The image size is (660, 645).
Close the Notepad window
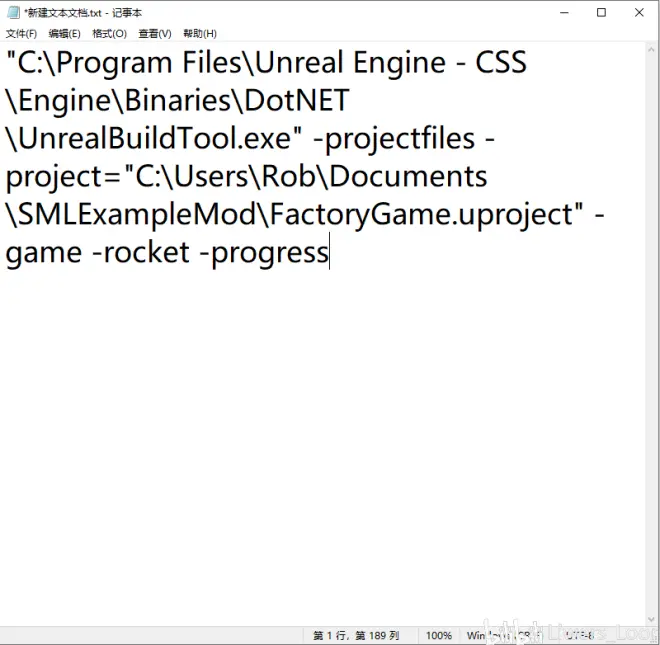point(639,13)
